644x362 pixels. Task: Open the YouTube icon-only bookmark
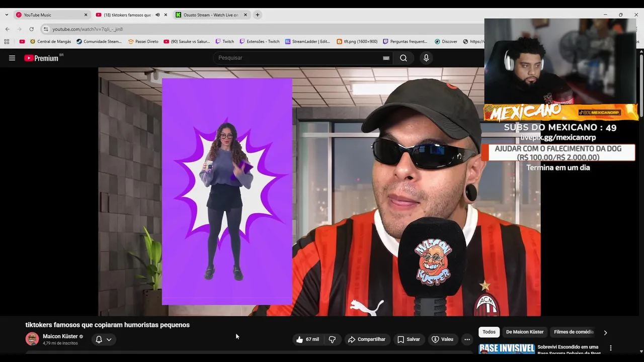click(x=22, y=42)
